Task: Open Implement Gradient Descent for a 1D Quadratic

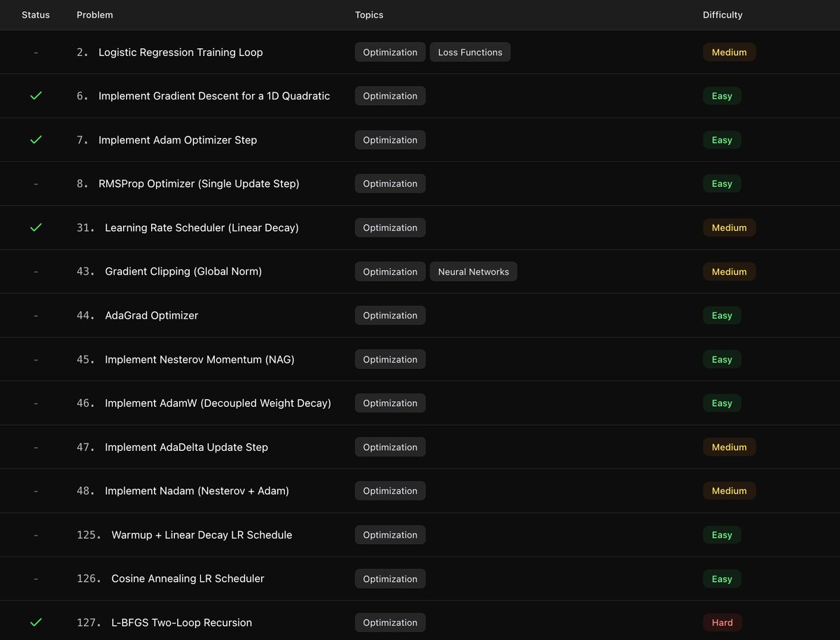Action: pos(214,96)
